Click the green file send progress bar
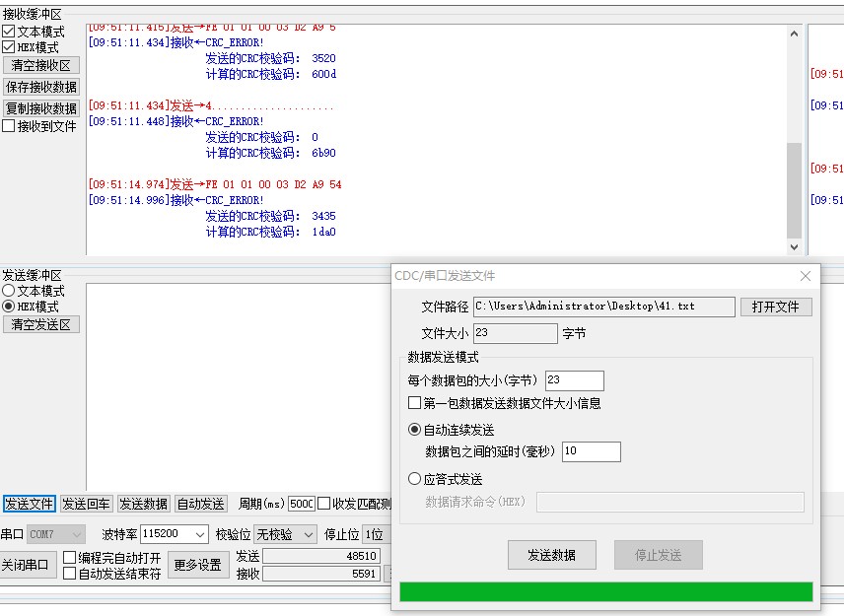Screen dimensions: 844x616 click(606, 591)
